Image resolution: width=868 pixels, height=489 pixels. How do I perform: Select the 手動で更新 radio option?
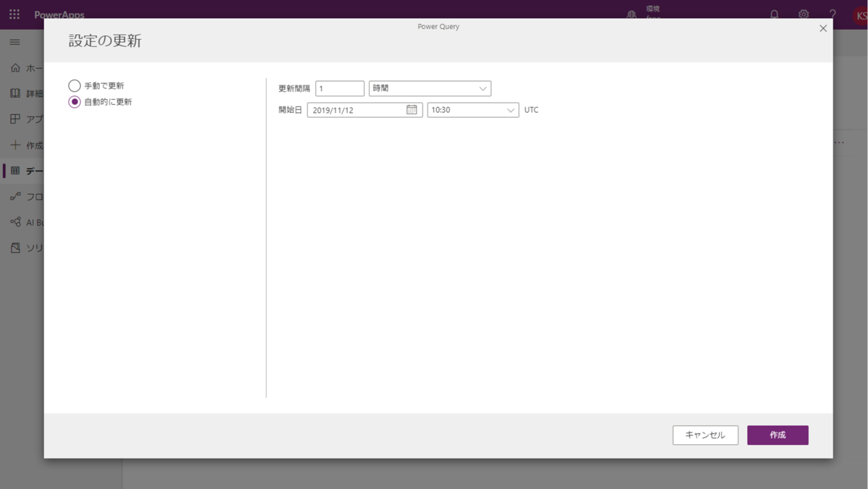75,85
